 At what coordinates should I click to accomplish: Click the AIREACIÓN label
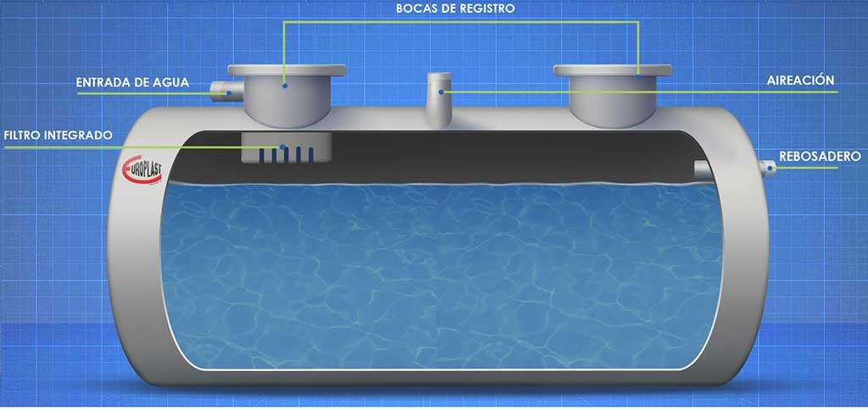coord(800,80)
